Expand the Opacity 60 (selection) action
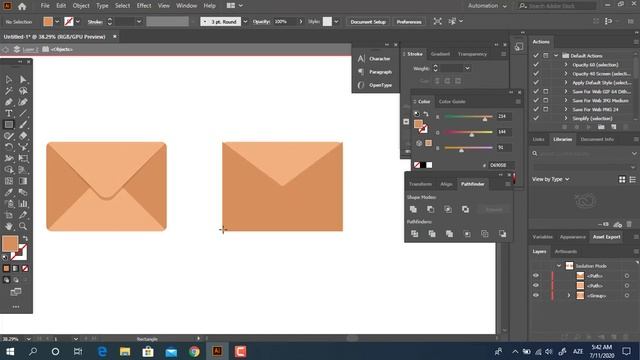This screenshot has width=640, height=360. pyautogui.click(x=566, y=64)
